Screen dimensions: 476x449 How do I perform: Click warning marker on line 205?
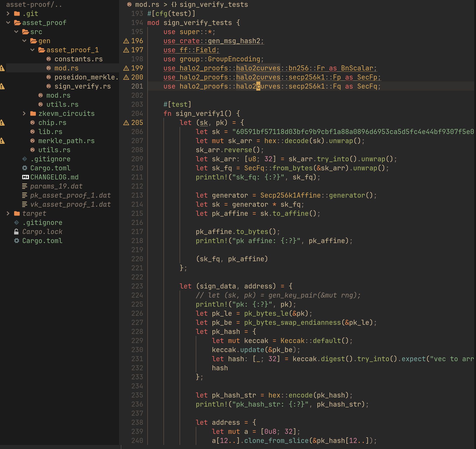126,123
